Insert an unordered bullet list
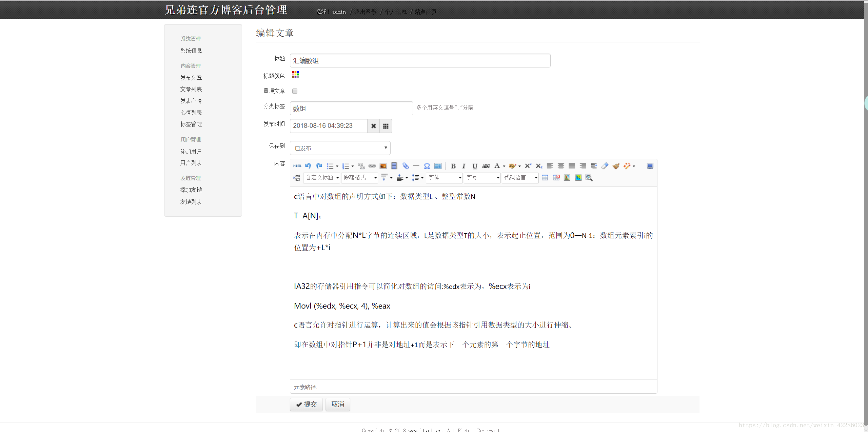This screenshot has height=432, width=868. tap(330, 166)
